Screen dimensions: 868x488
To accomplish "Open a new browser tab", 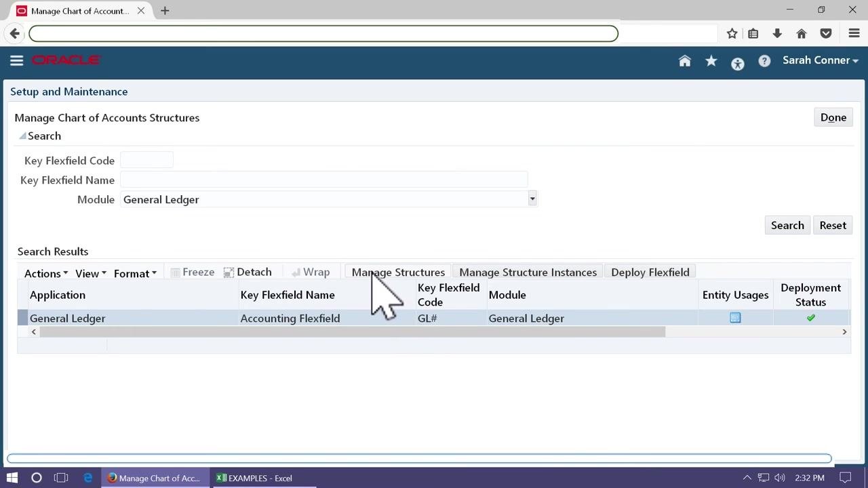I will (165, 11).
